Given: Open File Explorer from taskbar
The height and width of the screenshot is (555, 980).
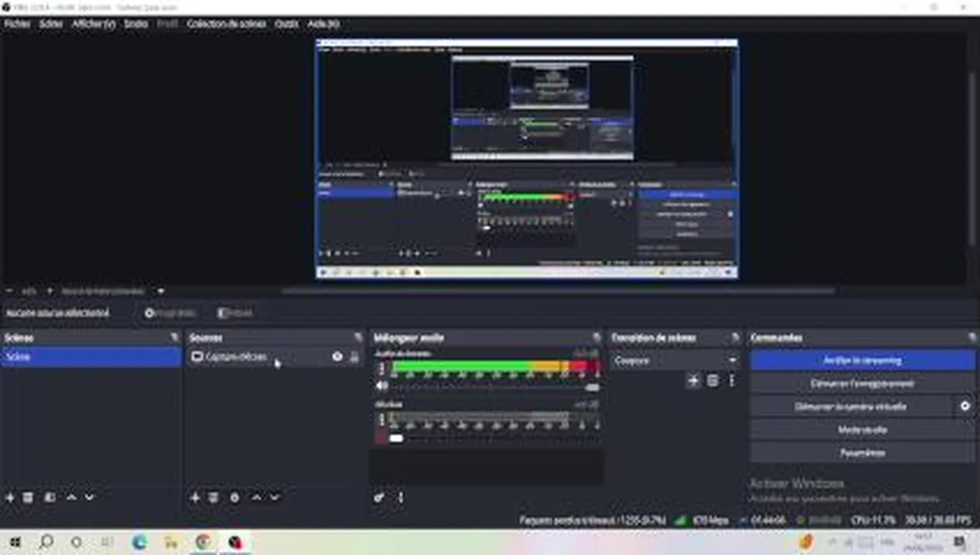Looking at the screenshot, I should [171, 543].
